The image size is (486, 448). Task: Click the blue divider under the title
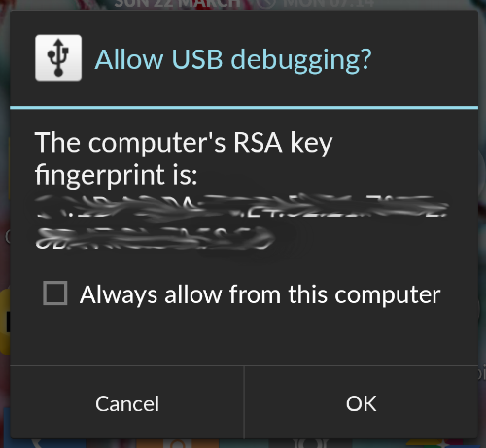pyautogui.click(x=244, y=107)
